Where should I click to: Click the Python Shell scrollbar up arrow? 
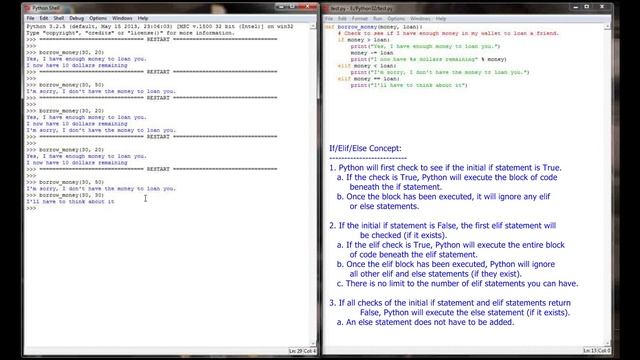click(x=313, y=26)
